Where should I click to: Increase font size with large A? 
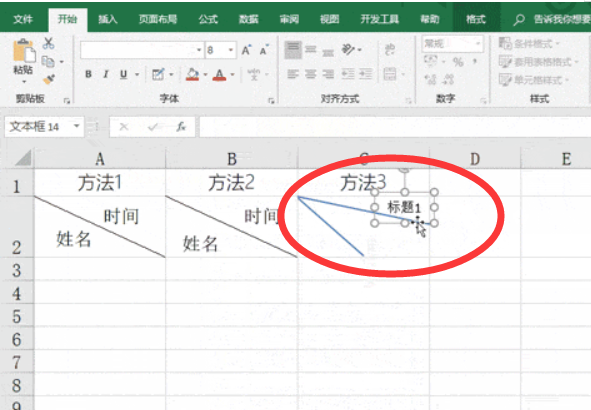click(x=246, y=50)
